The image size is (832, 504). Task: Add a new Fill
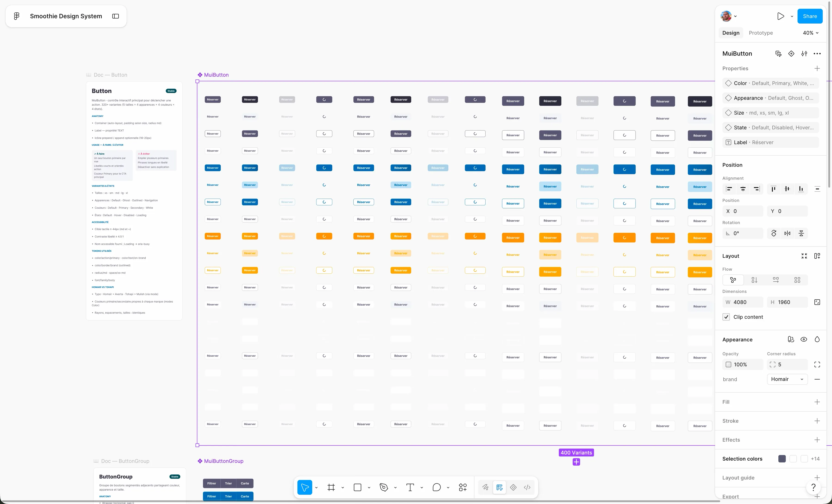(x=817, y=402)
